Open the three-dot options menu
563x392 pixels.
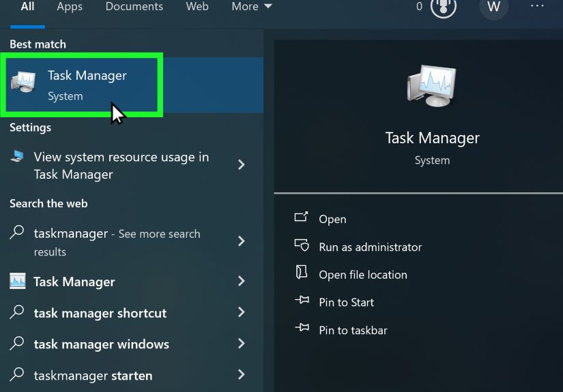tap(537, 5)
